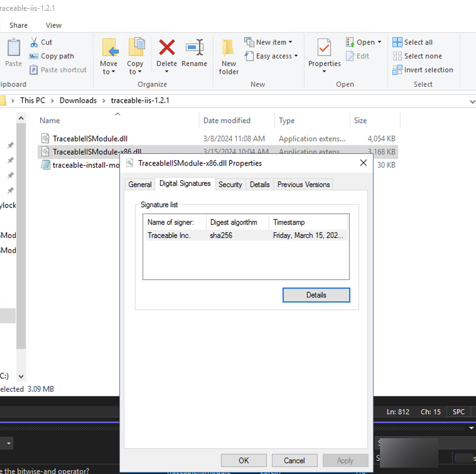The height and width of the screenshot is (474, 476).
Task: Click the navigation pane scroll down arrow
Action: (21, 376)
